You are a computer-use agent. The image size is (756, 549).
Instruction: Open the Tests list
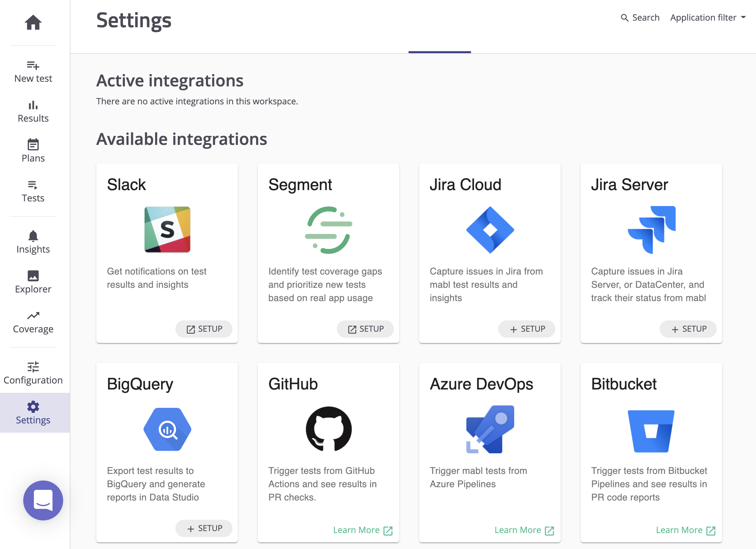(x=33, y=191)
